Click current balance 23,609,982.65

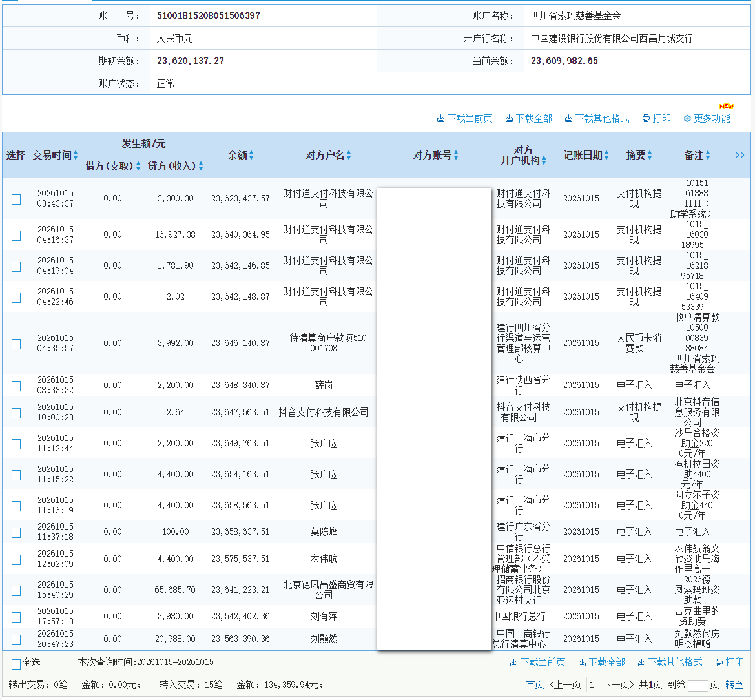pos(564,61)
